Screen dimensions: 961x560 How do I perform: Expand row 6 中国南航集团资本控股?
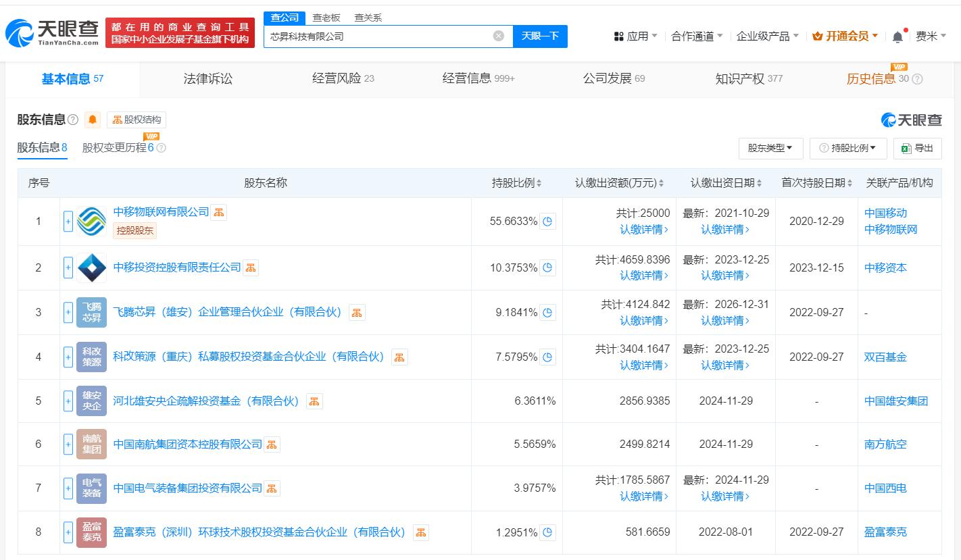coord(68,444)
